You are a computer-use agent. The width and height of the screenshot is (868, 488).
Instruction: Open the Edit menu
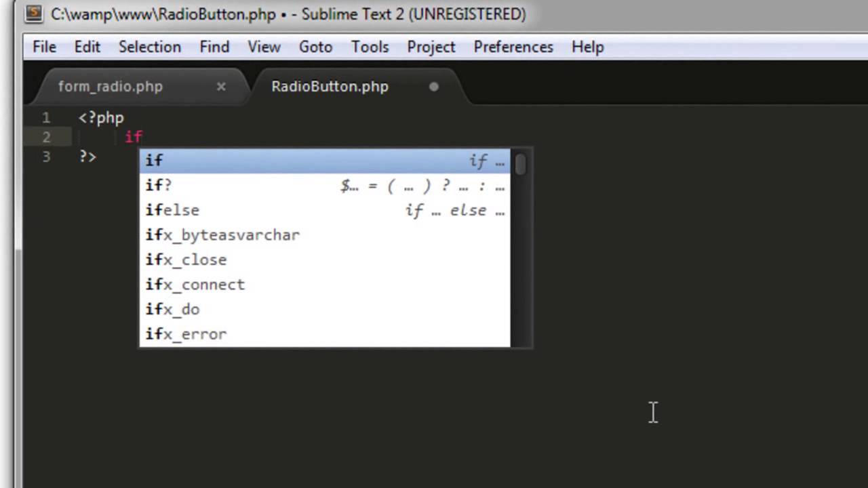87,47
